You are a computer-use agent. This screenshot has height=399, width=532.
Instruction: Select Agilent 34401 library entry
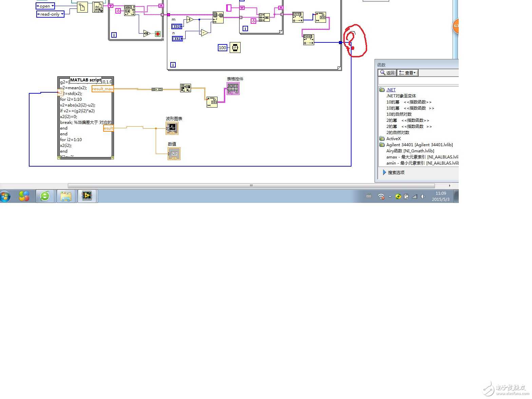[419, 145]
